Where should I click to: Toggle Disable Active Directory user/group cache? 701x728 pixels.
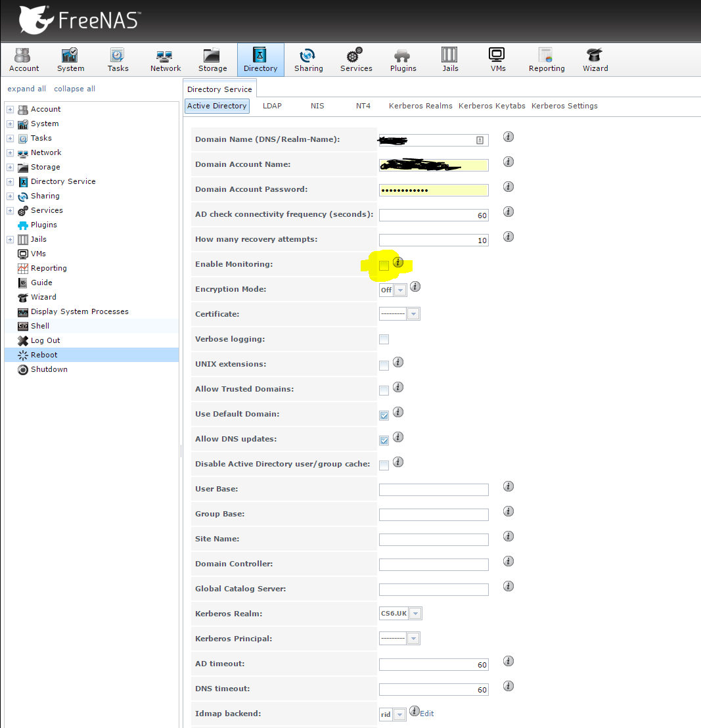tap(384, 465)
